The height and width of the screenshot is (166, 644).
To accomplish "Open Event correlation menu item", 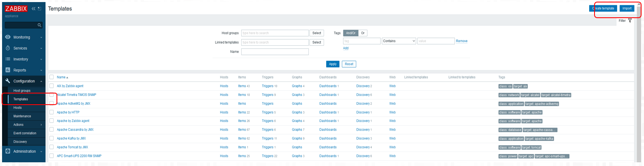I will (x=25, y=133).
